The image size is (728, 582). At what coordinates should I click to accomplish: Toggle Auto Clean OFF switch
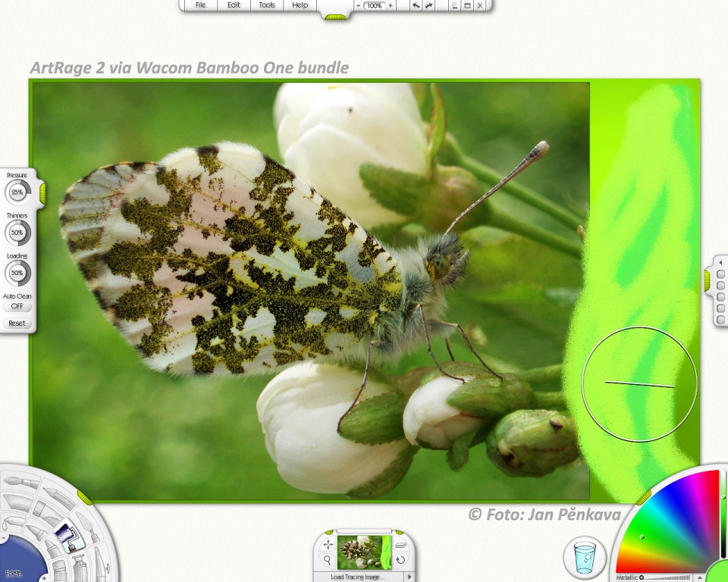coord(17,306)
